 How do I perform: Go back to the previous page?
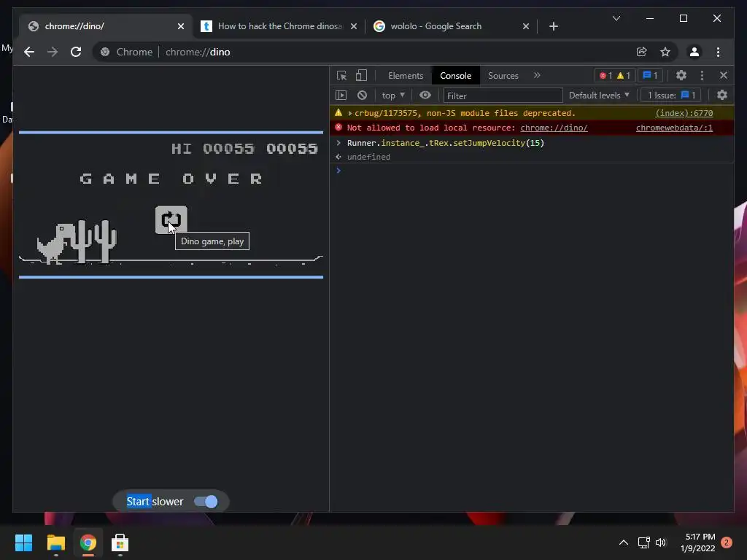[x=29, y=52]
